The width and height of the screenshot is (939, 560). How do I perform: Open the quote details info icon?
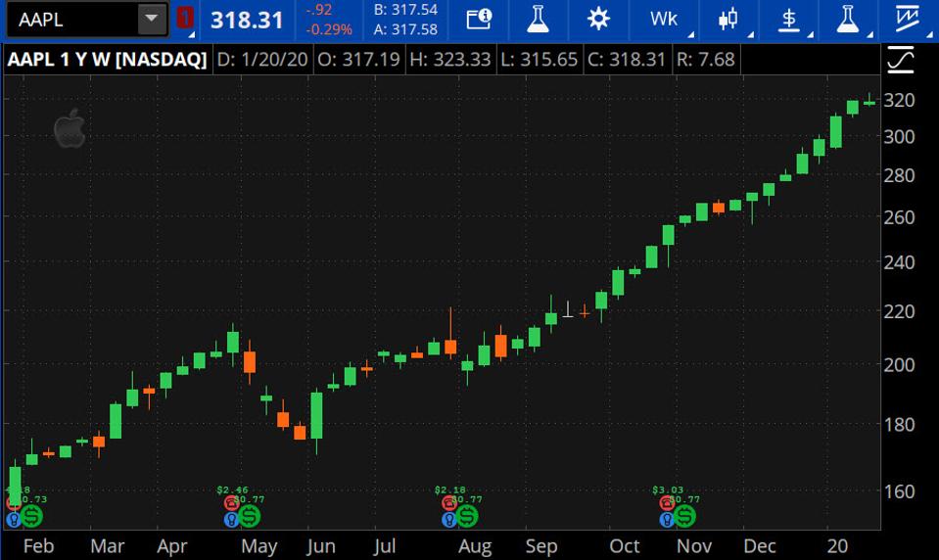pos(478,19)
